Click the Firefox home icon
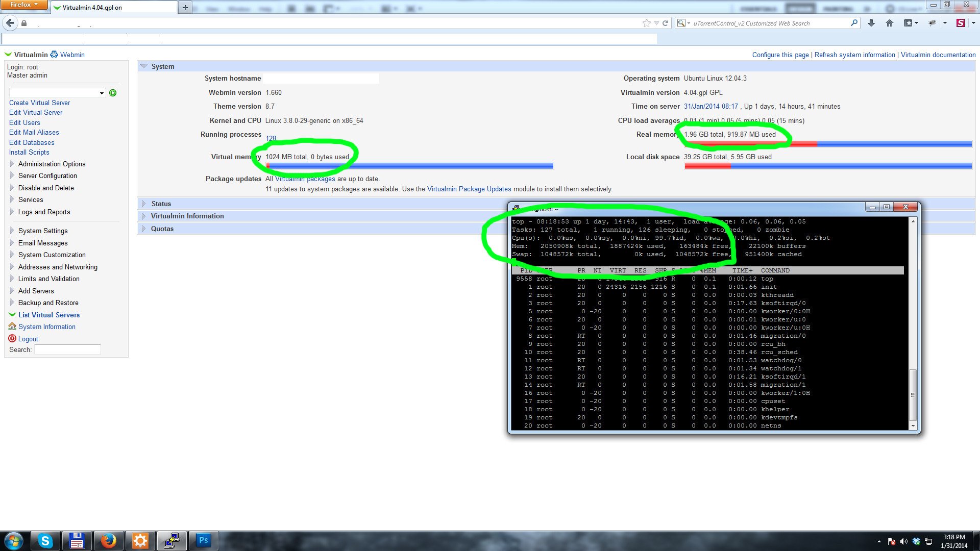The image size is (980, 551). [x=890, y=23]
